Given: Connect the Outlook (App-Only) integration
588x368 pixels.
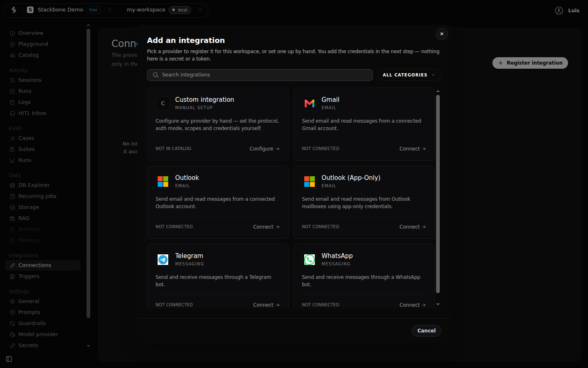Looking at the screenshot, I should click(412, 227).
